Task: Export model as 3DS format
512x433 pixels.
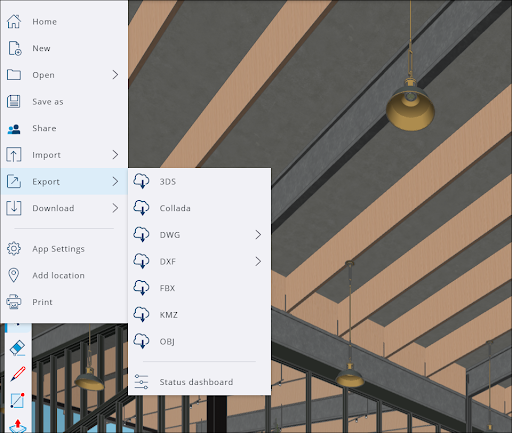Action: (x=199, y=182)
